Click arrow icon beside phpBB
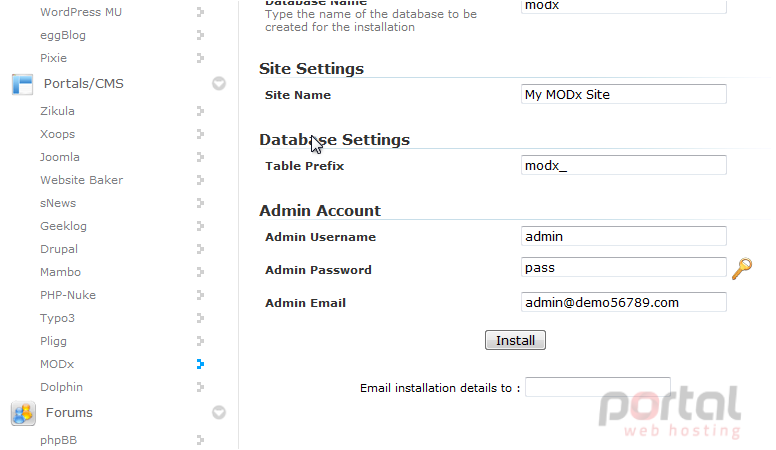This screenshot has width=776, height=450. pyautogui.click(x=200, y=440)
